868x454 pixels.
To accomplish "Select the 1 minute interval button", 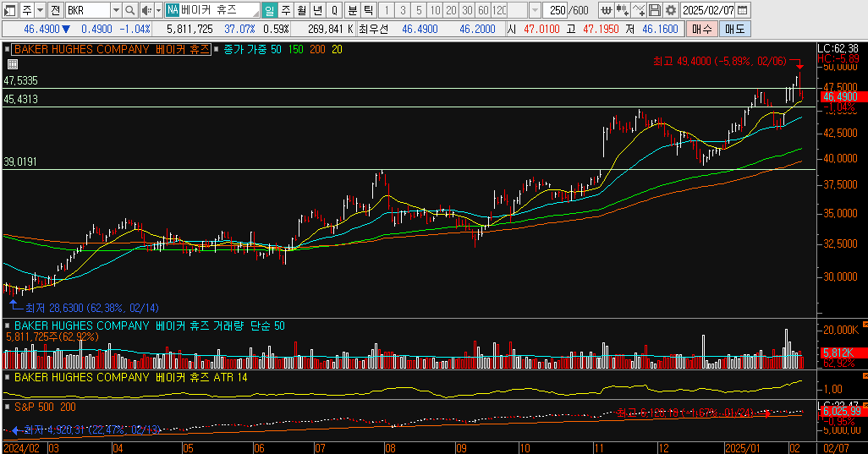I will (387, 10).
